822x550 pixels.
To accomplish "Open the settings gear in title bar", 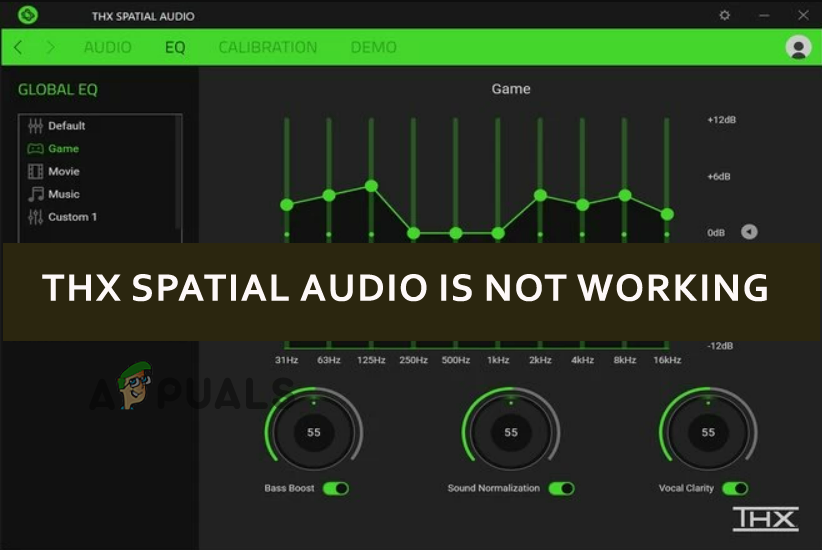I will click(x=724, y=15).
